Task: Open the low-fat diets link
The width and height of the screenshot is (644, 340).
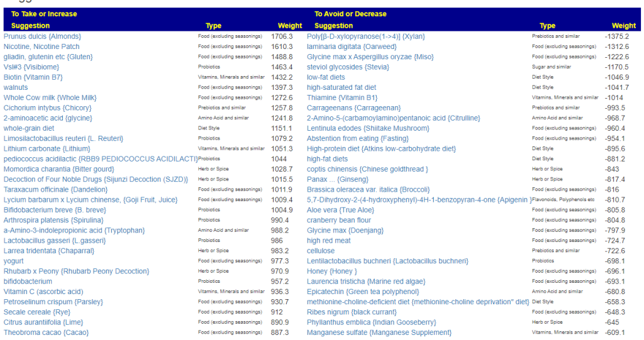Action: coord(326,77)
